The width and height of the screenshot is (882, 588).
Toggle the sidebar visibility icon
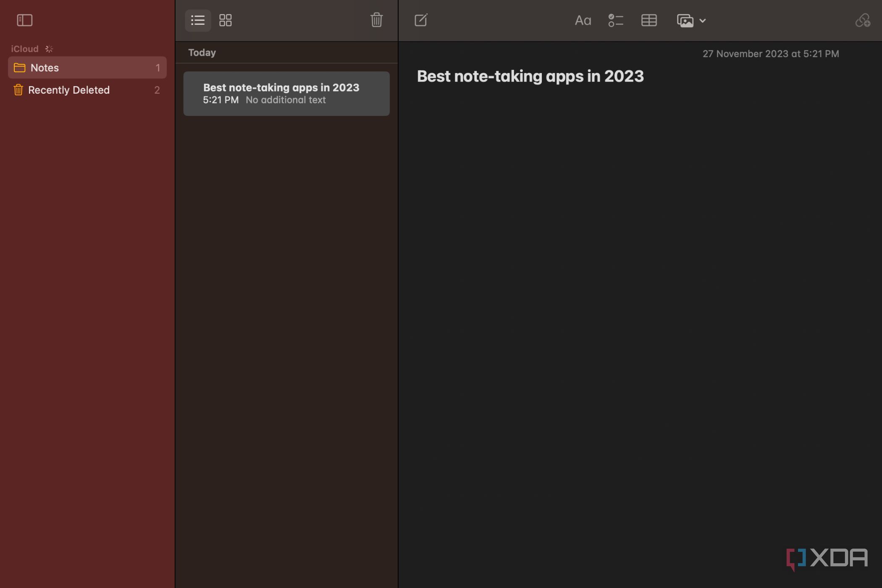pos(24,20)
